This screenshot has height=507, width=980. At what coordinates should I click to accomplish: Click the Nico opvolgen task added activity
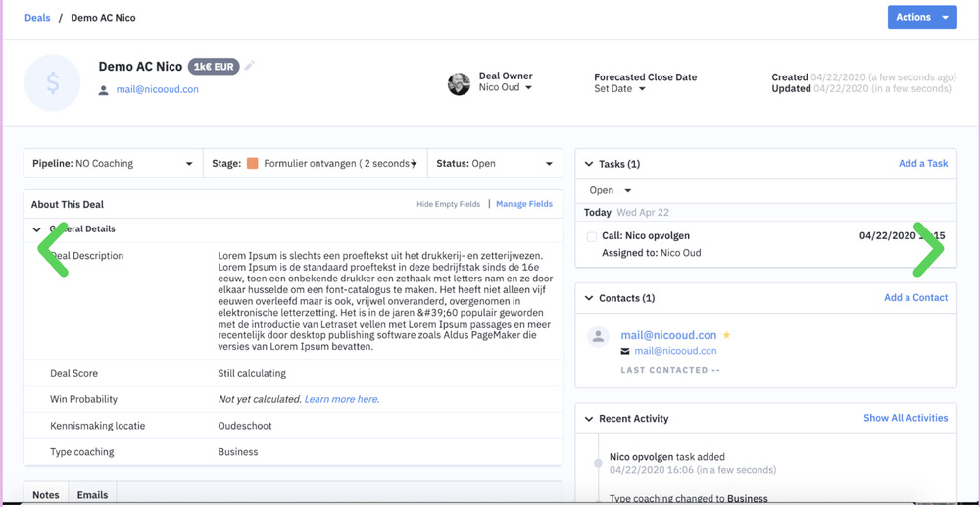[667, 457]
